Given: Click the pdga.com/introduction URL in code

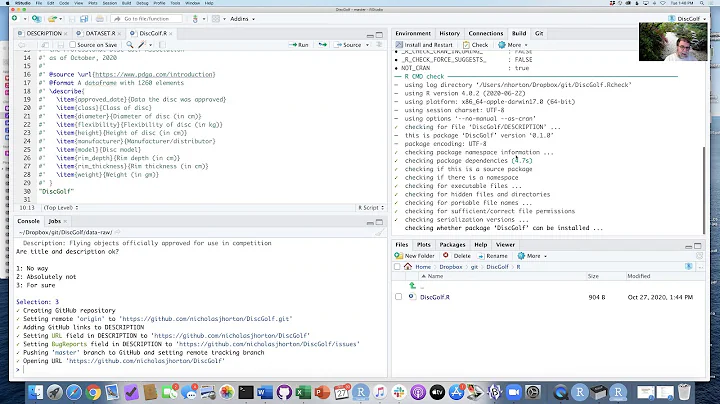Looking at the screenshot, I should tap(154, 74).
